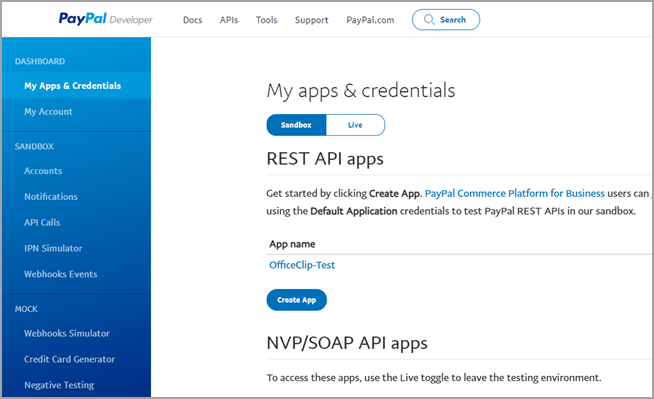
Task: Go to PayPal.com link in header
Action: tap(370, 20)
